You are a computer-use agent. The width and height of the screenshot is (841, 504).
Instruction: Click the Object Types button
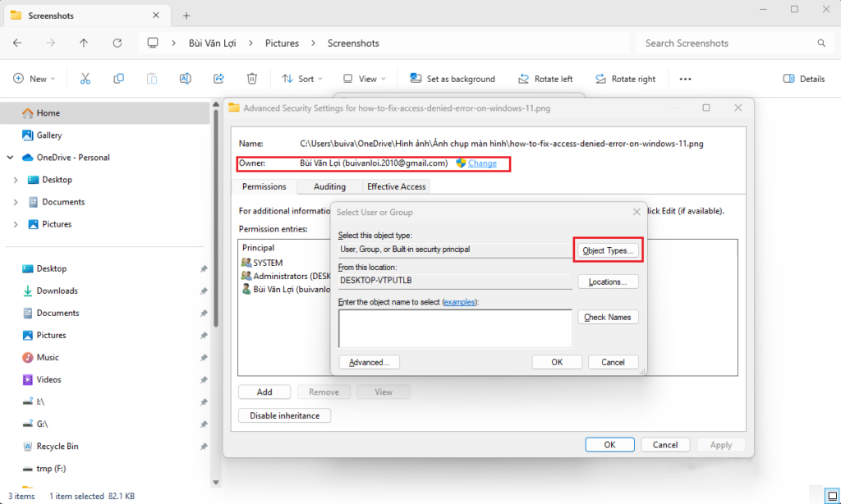tap(607, 250)
